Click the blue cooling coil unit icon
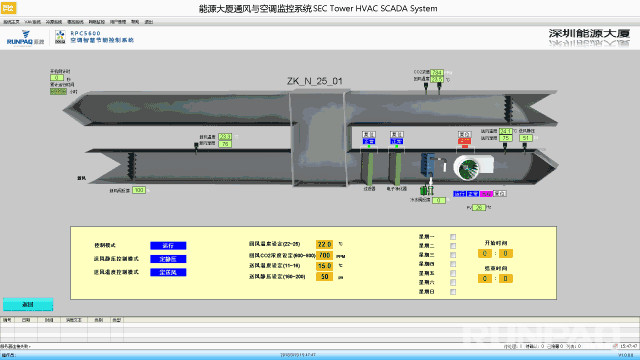 click(428, 165)
